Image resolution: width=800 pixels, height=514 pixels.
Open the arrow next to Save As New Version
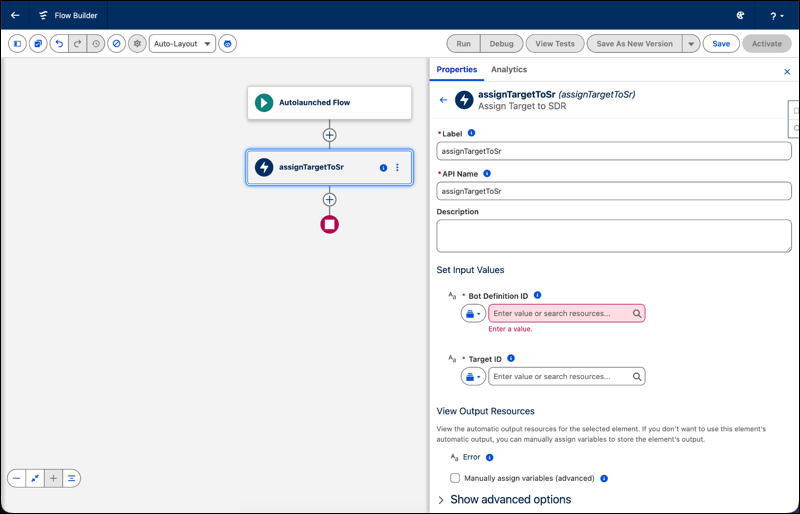point(691,44)
